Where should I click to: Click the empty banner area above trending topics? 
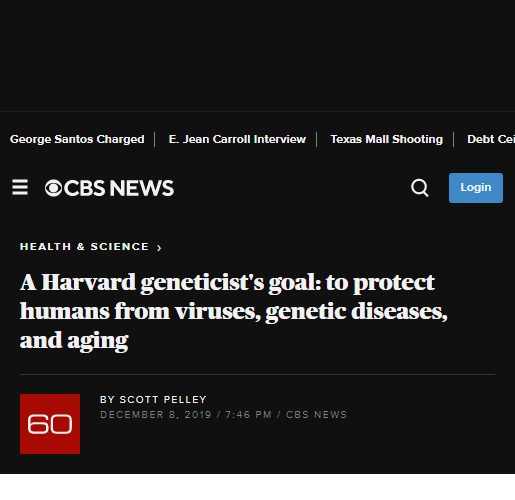coord(257,55)
